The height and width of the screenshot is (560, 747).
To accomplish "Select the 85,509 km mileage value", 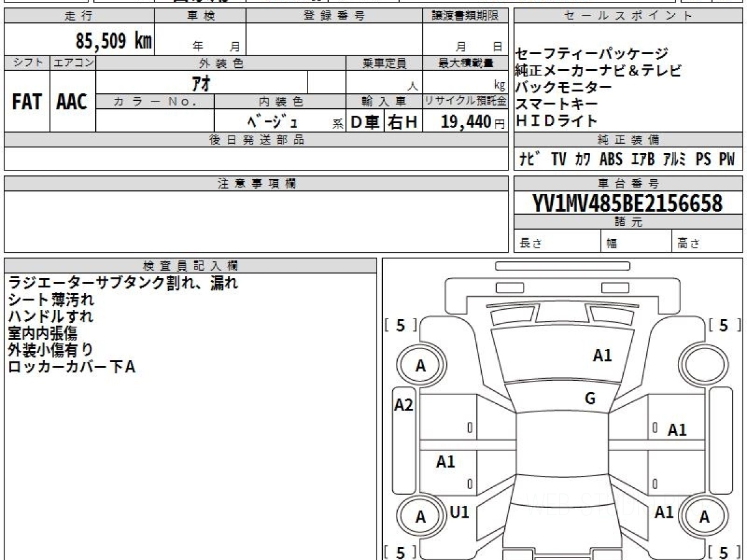I will click(x=114, y=41).
